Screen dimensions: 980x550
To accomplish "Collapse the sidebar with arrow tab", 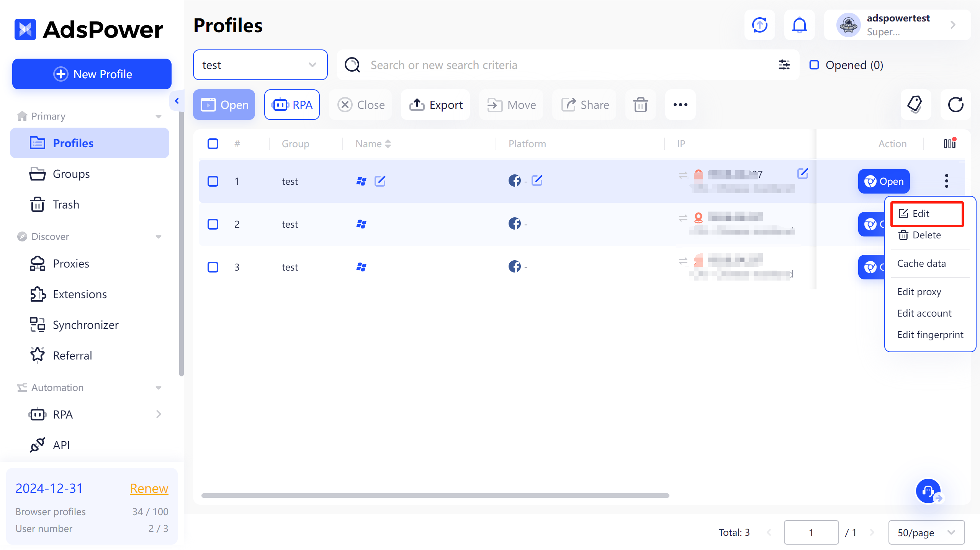I will (177, 101).
